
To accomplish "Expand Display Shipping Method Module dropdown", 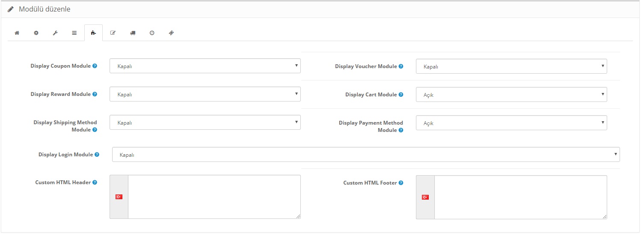I will click(205, 122).
